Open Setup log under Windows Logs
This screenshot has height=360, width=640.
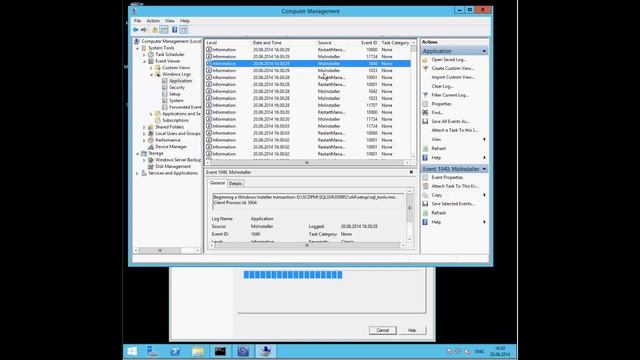175,94
